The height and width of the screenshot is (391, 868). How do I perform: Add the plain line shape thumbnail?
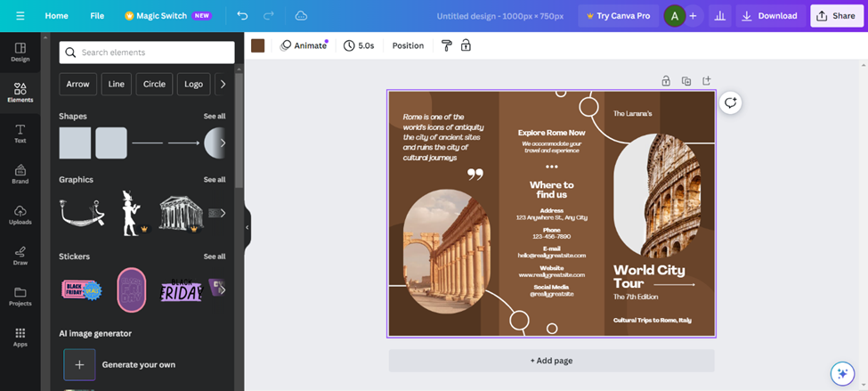point(147,143)
